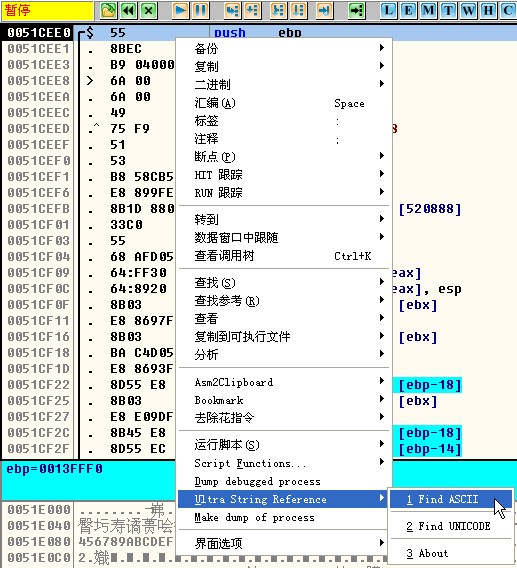Image resolution: width=517 pixels, height=568 pixels.
Task: Click the Step over icon
Action: (253, 10)
